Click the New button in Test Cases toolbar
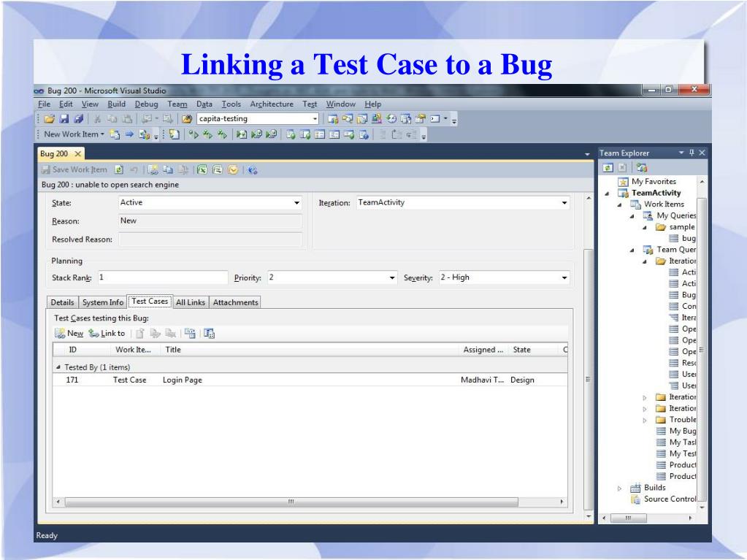The width and height of the screenshot is (747, 560). click(x=69, y=334)
